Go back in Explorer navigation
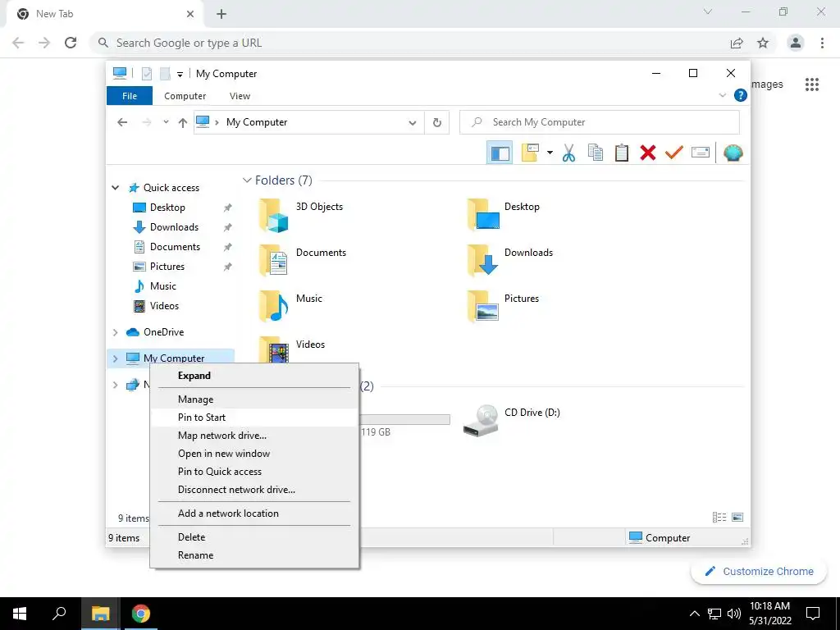This screenshot has width=840, height=630. coord(122,122)
